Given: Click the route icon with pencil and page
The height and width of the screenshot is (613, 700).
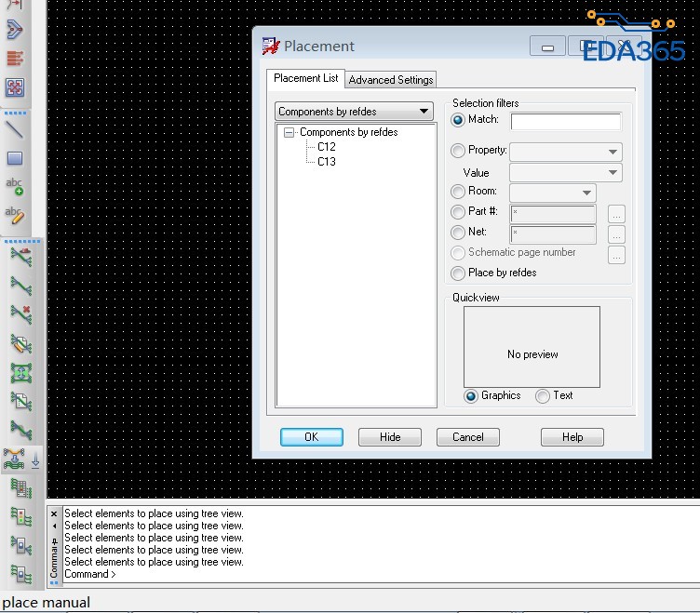Looking at the screenshot, I should (x=21, y=343).
